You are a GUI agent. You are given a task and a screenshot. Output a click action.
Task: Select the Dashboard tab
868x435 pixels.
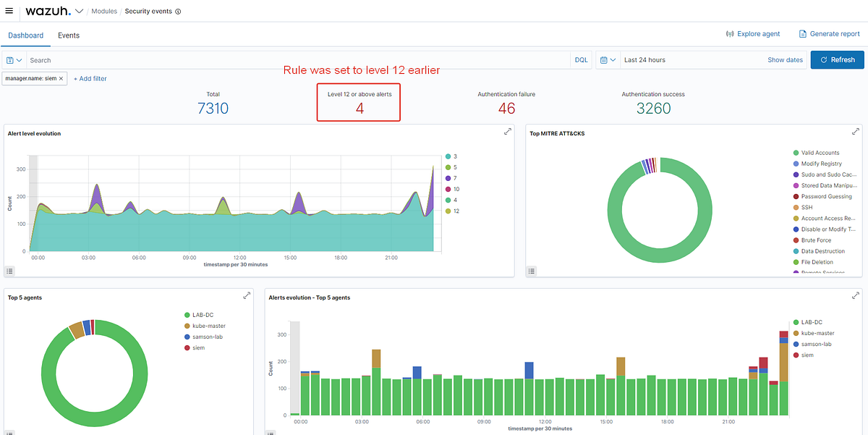[25, 35]
